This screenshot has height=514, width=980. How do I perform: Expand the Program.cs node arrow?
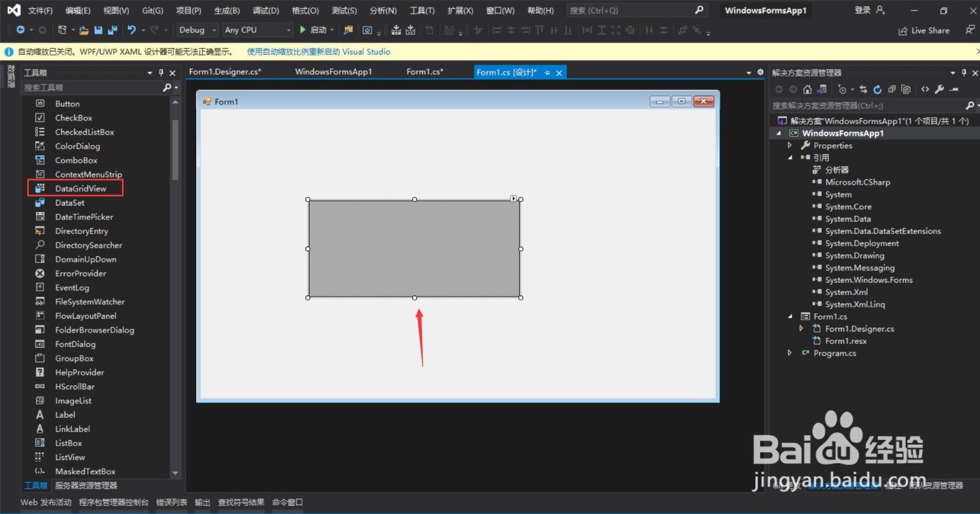coord(790,353)
